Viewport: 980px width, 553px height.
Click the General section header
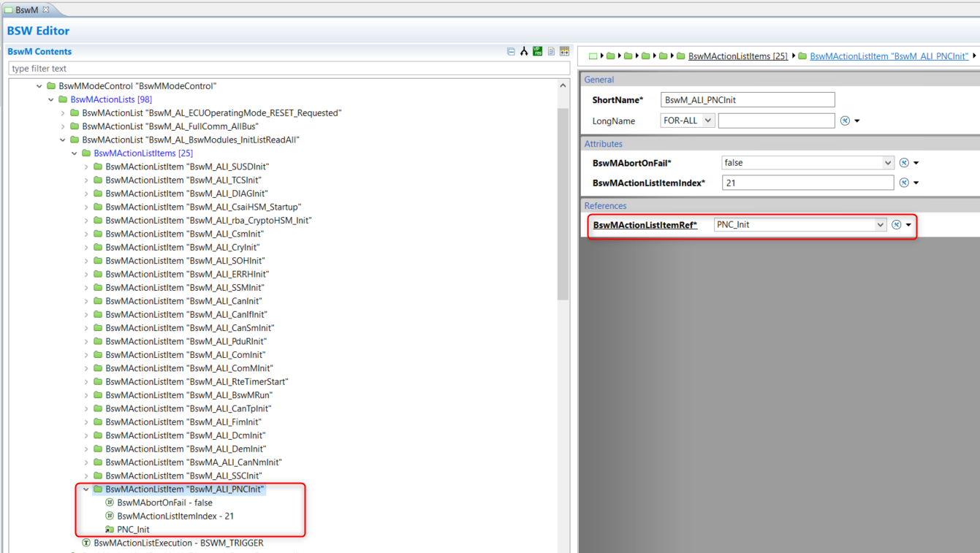tap(599, 80)
